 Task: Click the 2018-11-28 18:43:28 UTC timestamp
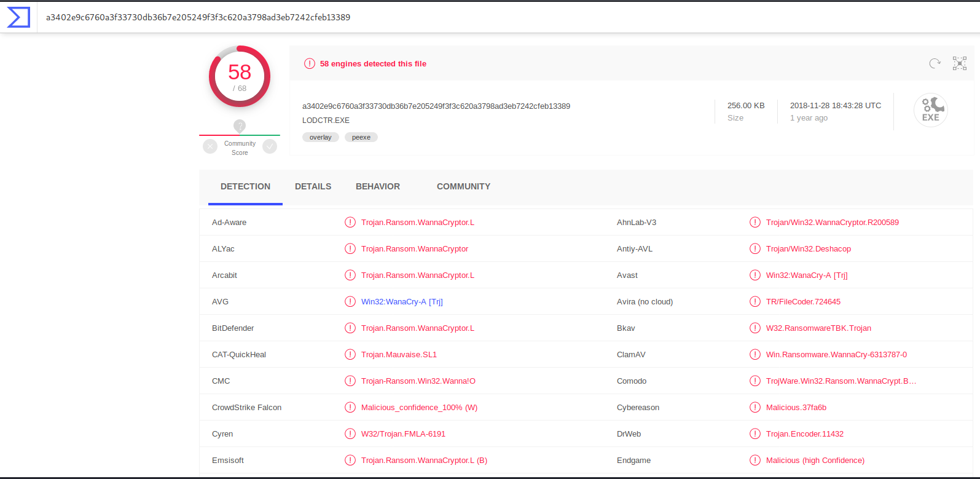(836, 105)
